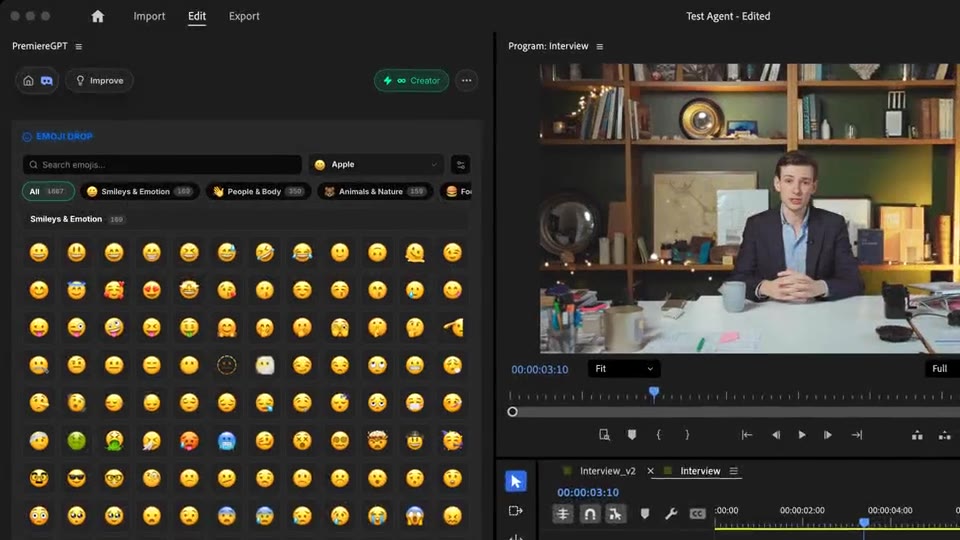Toggle linked selection button

coord(615,514)
